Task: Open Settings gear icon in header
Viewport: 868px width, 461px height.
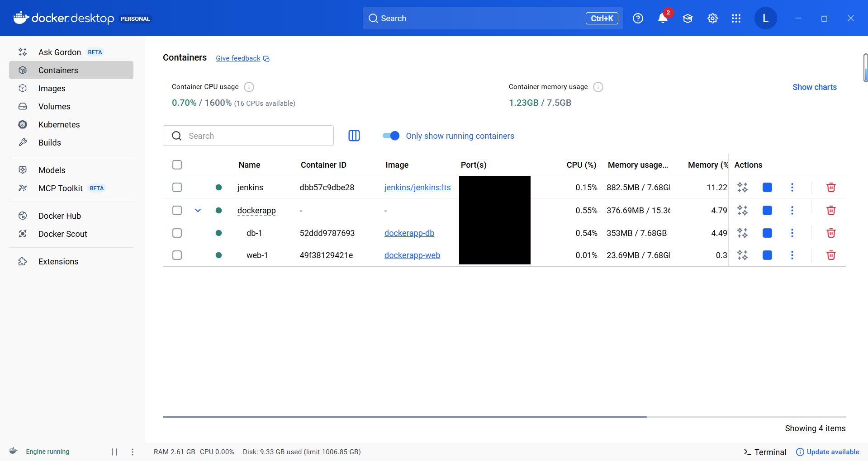Action: 712,19
